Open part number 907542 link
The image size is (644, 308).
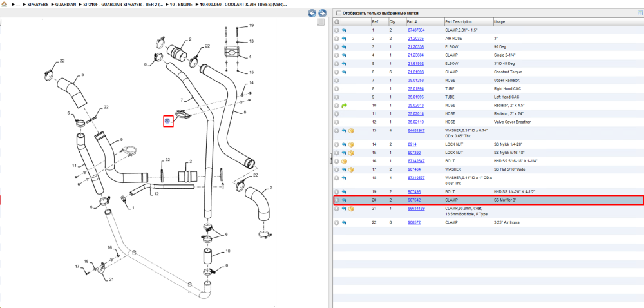[414, 200]
